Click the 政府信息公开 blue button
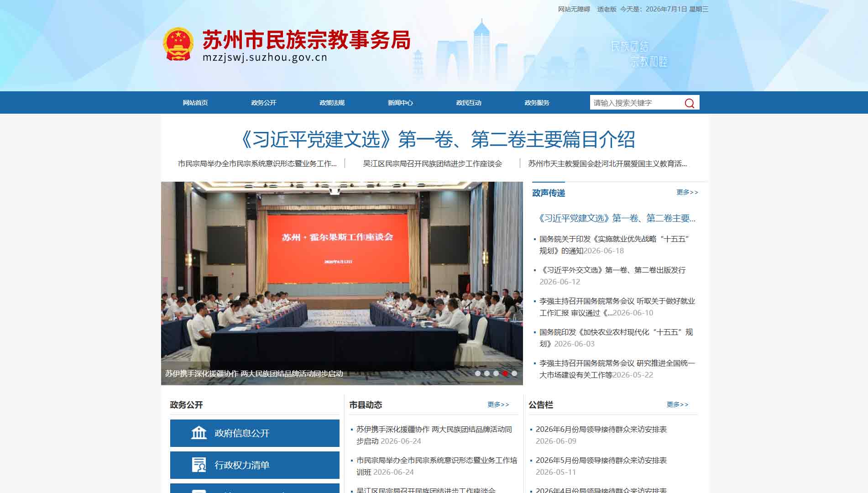Image resolution: width=868 pixels, height=493 pixels. click(x=255, y=433)
